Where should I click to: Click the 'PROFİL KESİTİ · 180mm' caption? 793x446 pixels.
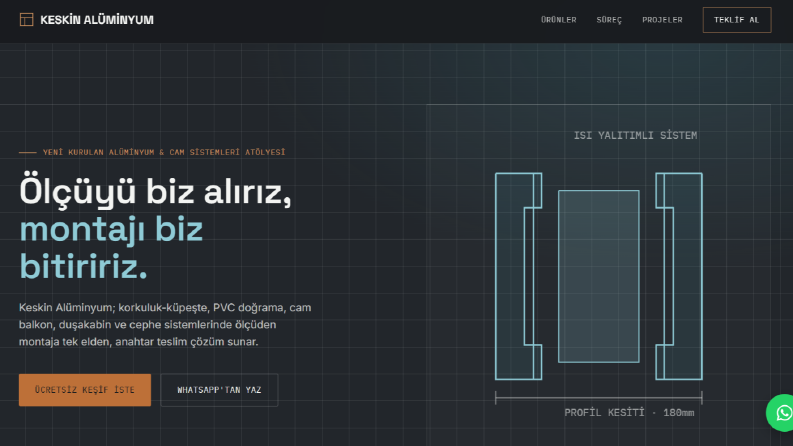tap(629, 413)
